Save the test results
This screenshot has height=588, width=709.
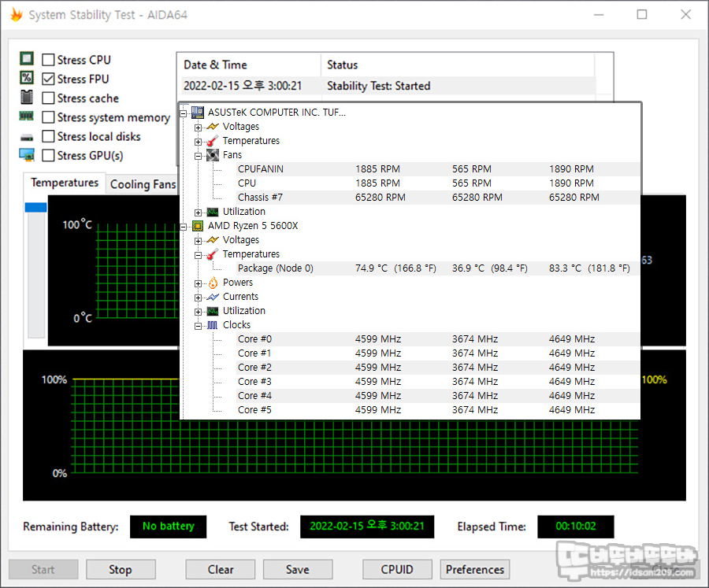pyautogui.click(x=298, y=569)
